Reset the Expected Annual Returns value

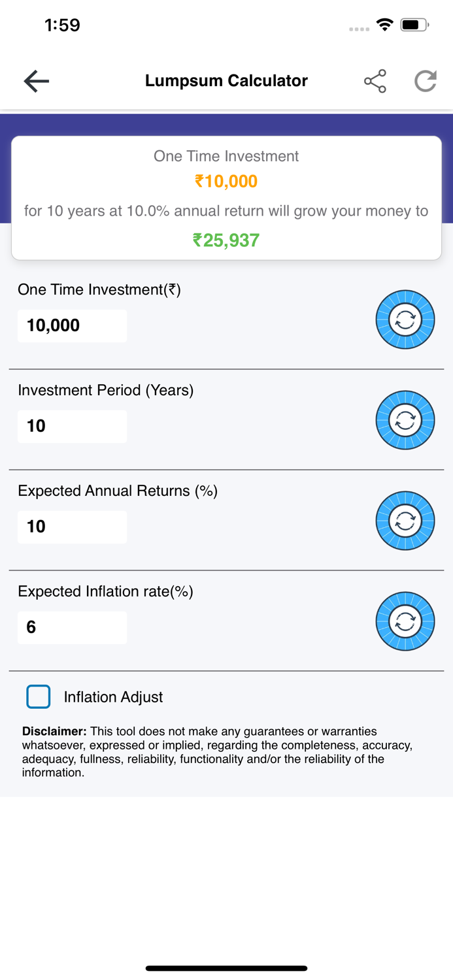405,521
